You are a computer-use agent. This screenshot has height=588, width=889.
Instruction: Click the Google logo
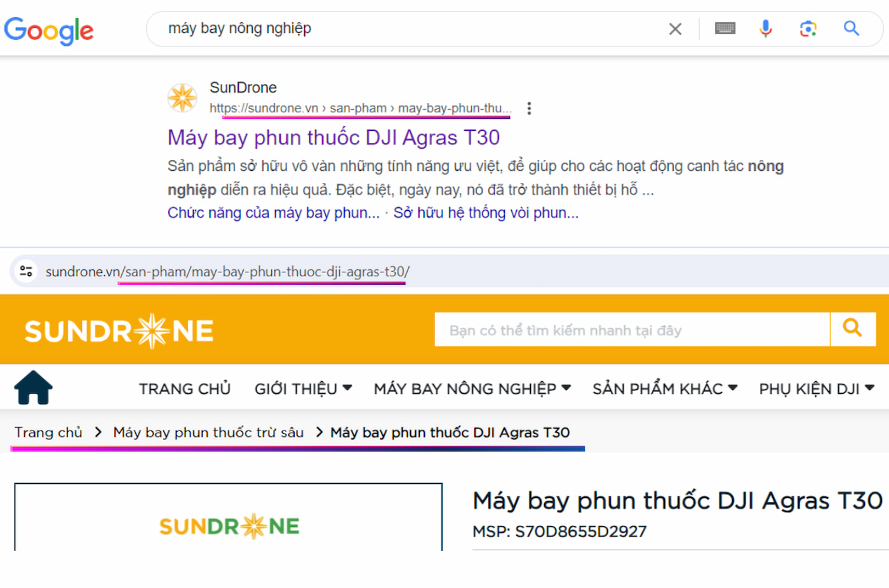[49, 30]
